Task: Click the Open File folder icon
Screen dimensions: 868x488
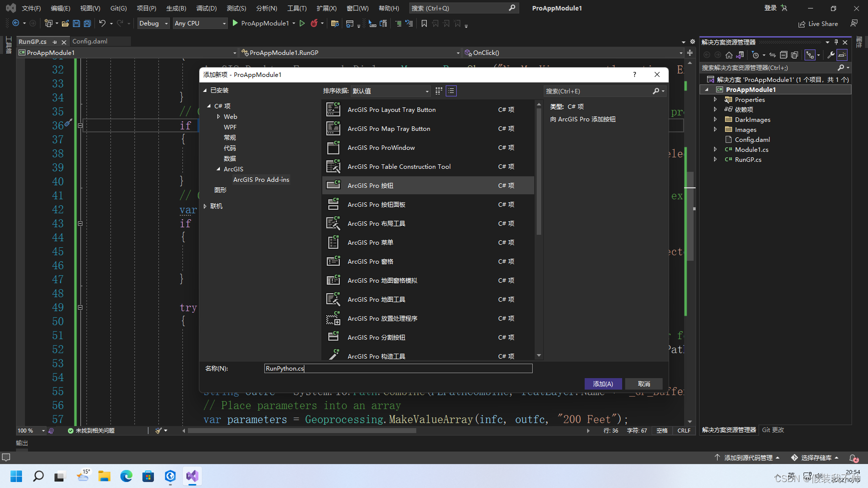Action: pos(65,23)
